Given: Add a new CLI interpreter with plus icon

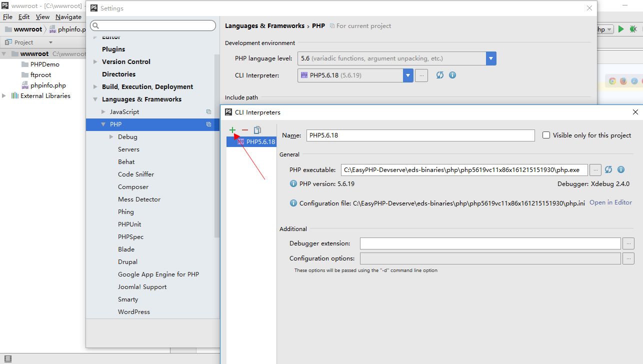Looking at the screenshot, I should 232,130.
